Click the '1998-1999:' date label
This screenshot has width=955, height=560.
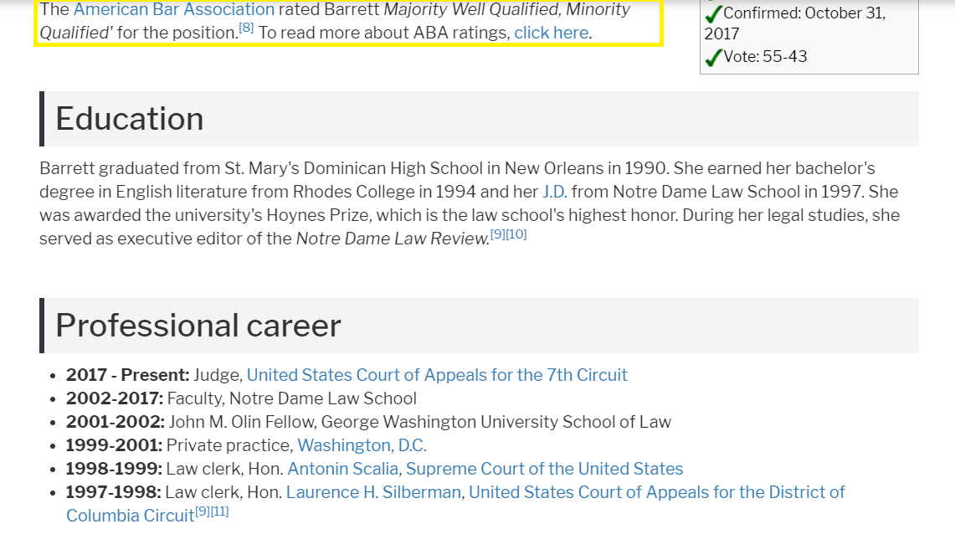(x=114, y=469)
